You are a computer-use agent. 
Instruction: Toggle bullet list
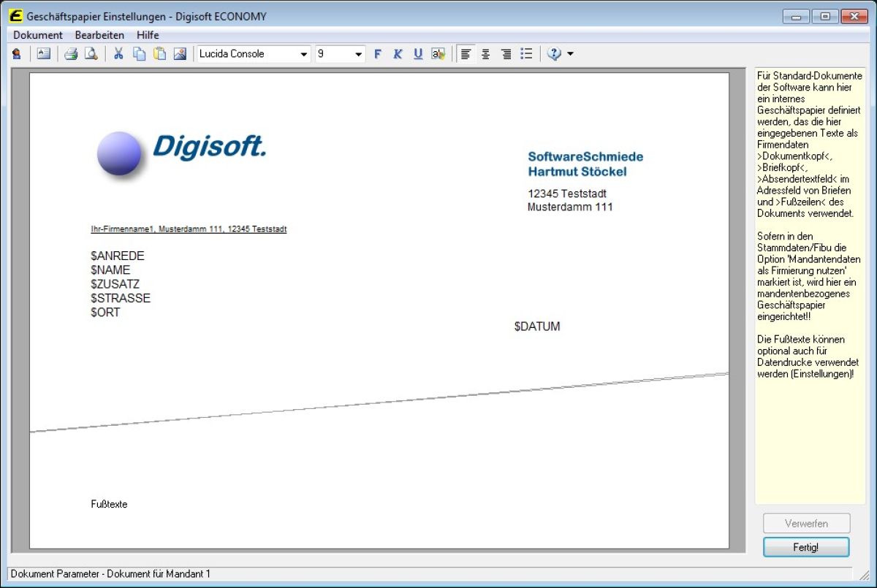[x=526, y=54]
